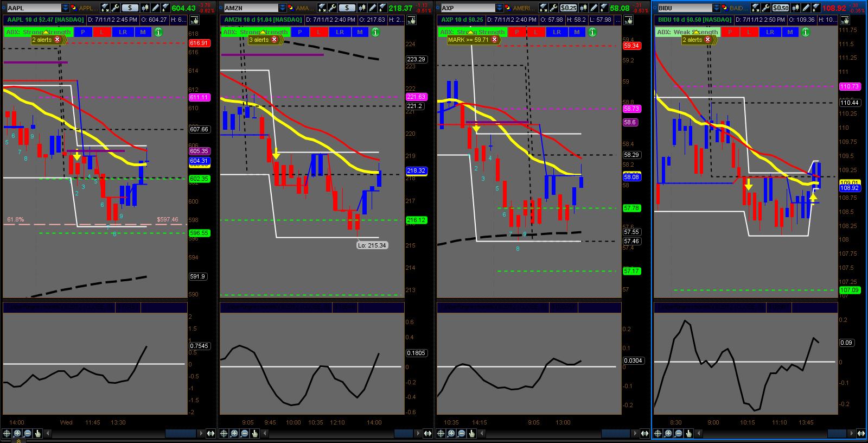This screenshot has height=443, width=868.
Task: Expand the BIDU symbol dropdown arrow
Action: (x=716, y=8)
